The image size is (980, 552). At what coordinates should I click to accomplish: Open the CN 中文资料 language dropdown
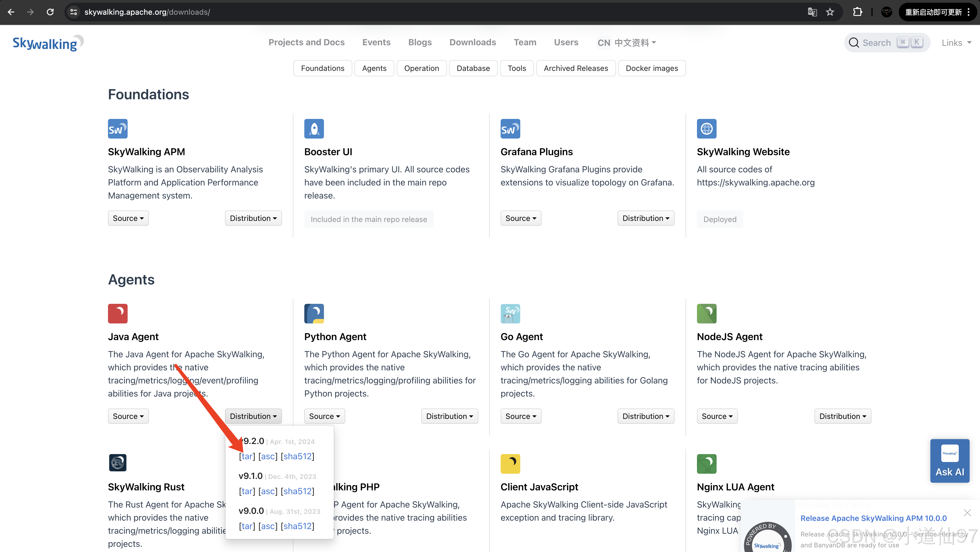click(x=627, y=43)
